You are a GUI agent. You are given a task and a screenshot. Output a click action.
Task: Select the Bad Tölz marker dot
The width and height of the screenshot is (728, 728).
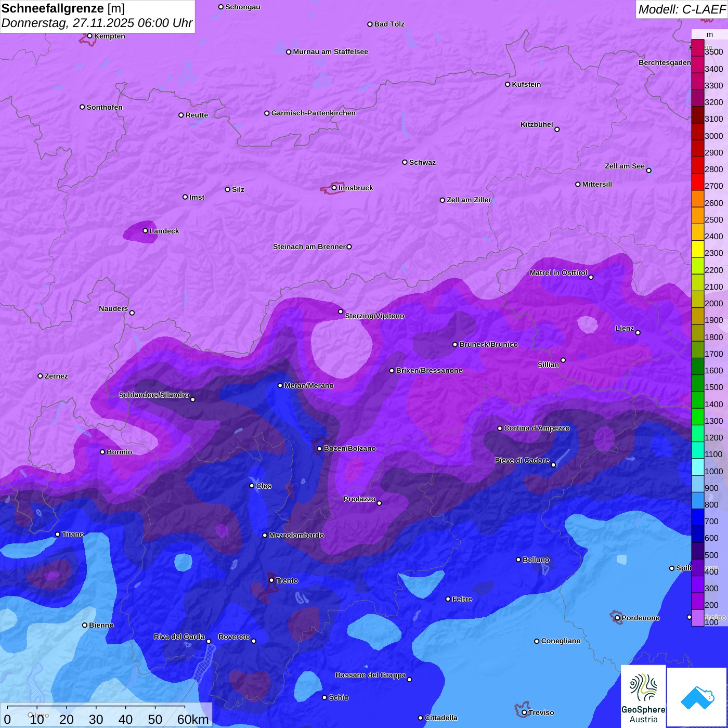[x=370, y=24]
